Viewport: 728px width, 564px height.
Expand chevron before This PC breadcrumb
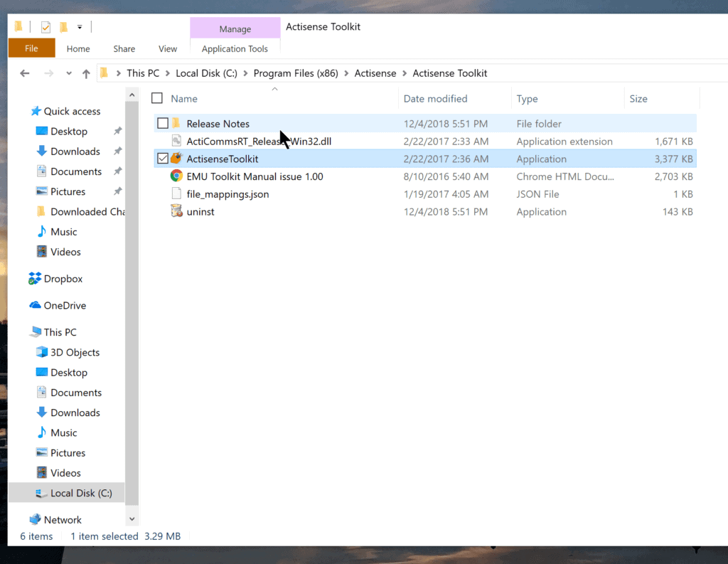pyautogui.click(x=119, y=73)
